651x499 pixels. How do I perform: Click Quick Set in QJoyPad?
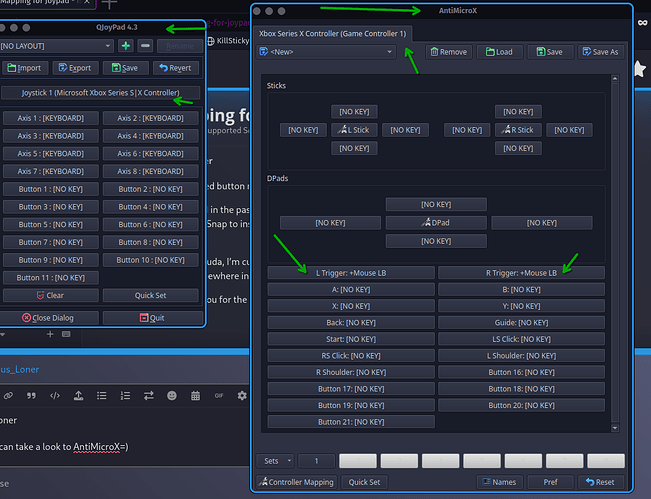pyautogui.click(x=150, y=296)
